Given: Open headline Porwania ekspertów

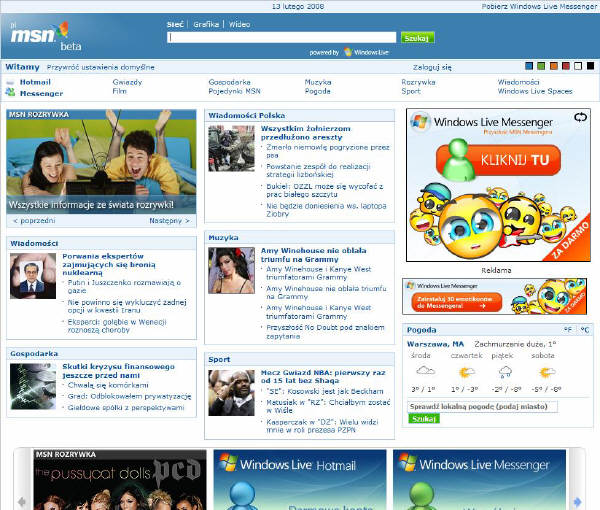Looking at the screenshot, I should pos(109,264).
